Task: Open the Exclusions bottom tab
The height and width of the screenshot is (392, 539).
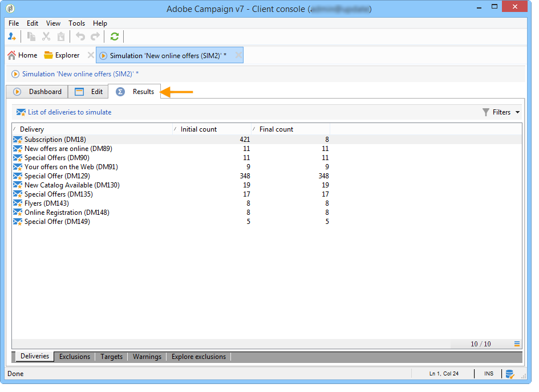Action: (x=75, y=357)
